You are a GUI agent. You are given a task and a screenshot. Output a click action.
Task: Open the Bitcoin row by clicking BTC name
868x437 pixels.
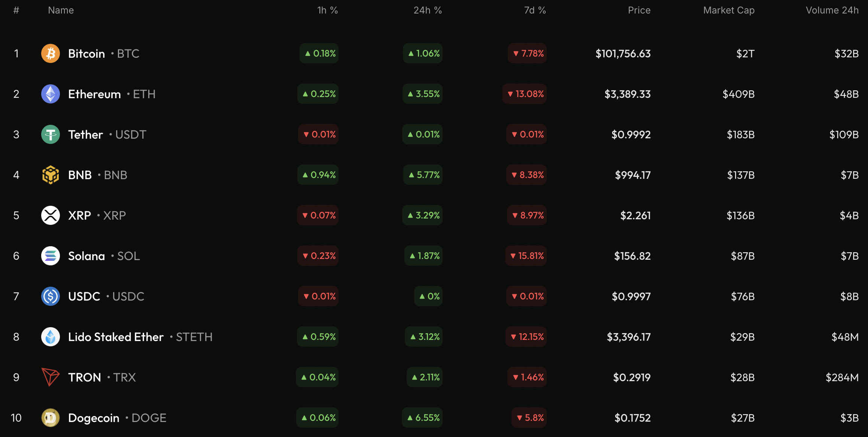pyautogui.click(x=87, y=53)
